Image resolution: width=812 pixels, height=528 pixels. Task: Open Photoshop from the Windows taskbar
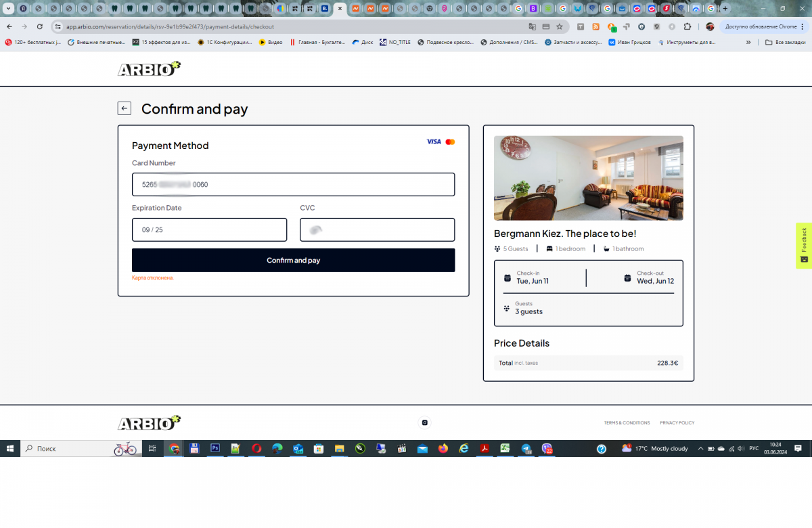[215, 448]
